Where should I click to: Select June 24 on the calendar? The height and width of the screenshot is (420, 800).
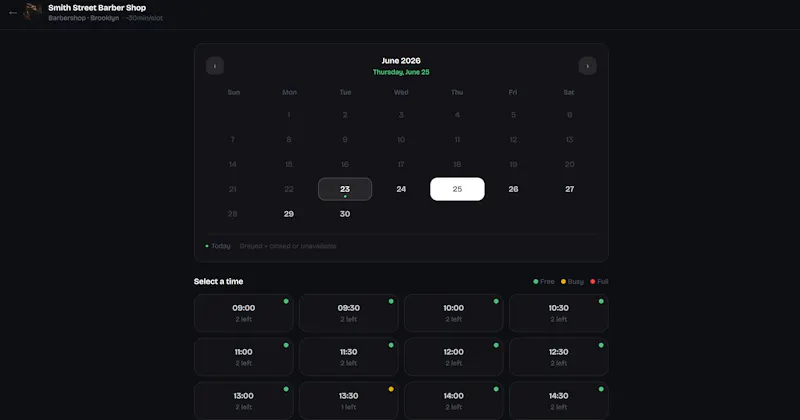click(x=401, y=189)
